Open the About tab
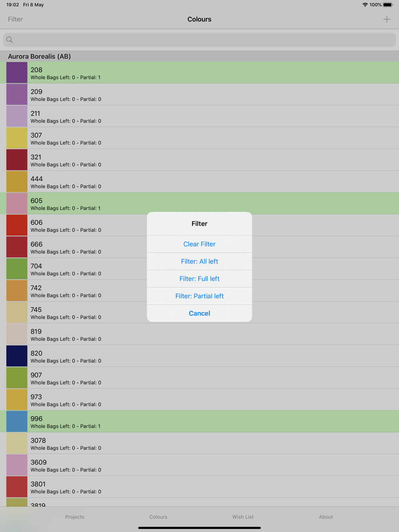The height and width of the screenshot is (532, 399). (326, 517)
